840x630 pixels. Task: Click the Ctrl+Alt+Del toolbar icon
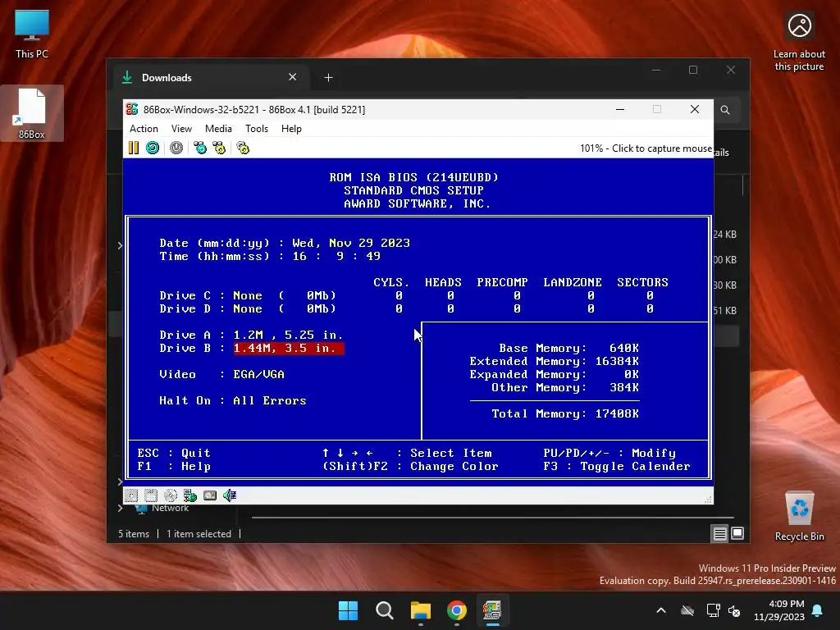coord(200,148)
